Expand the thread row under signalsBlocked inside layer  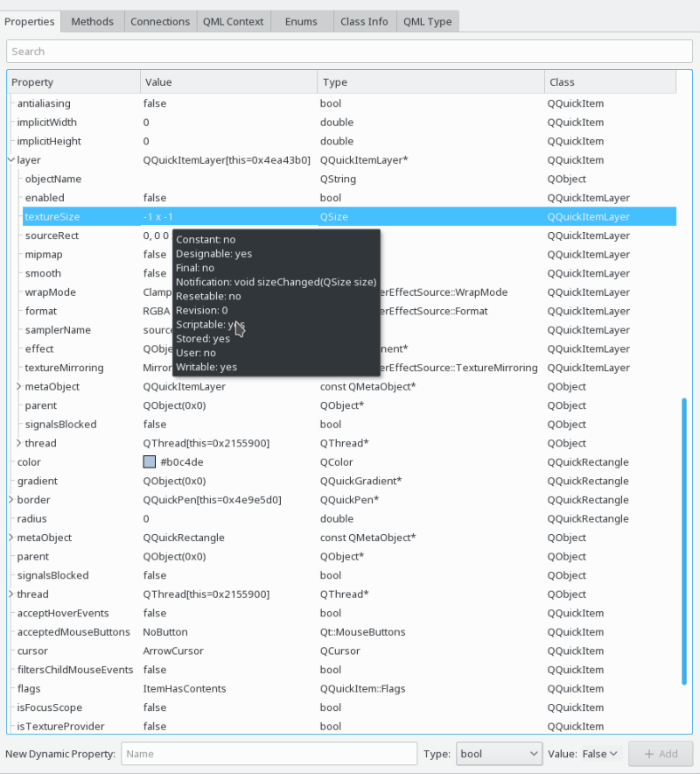(x=18, y=443)
